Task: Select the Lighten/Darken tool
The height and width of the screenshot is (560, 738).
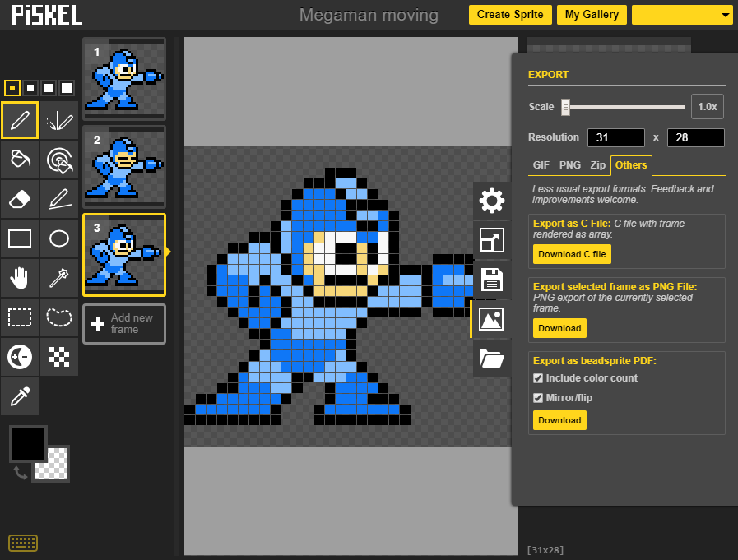Action: coord(20,357)
